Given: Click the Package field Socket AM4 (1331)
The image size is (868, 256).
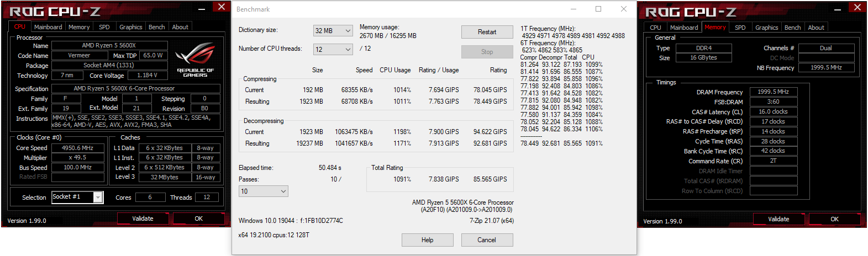Looking at the screenshot, I should click(x=109, y=65).
